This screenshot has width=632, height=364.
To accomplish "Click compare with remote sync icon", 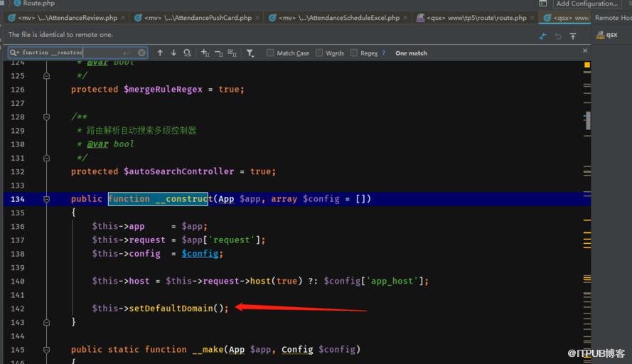I will 542,36.
